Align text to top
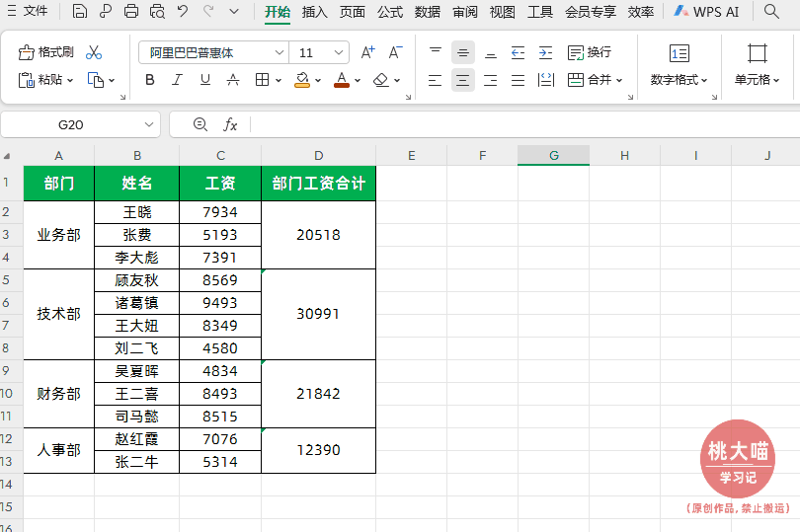 pos(436,52)
